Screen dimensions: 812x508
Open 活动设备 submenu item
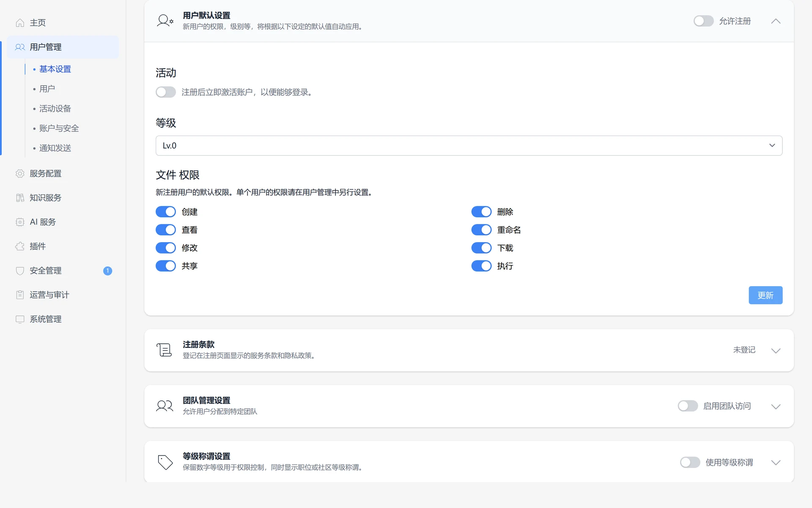(55, 109)
